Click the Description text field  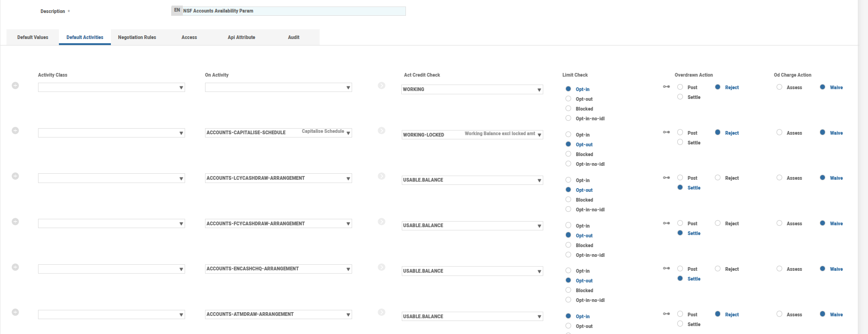pos(293,11)
